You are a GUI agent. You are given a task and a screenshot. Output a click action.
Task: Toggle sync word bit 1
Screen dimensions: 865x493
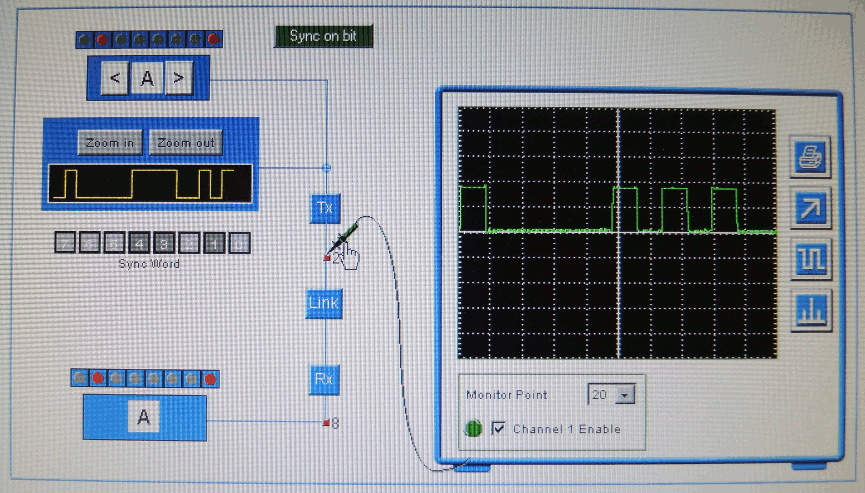[214, 243]
